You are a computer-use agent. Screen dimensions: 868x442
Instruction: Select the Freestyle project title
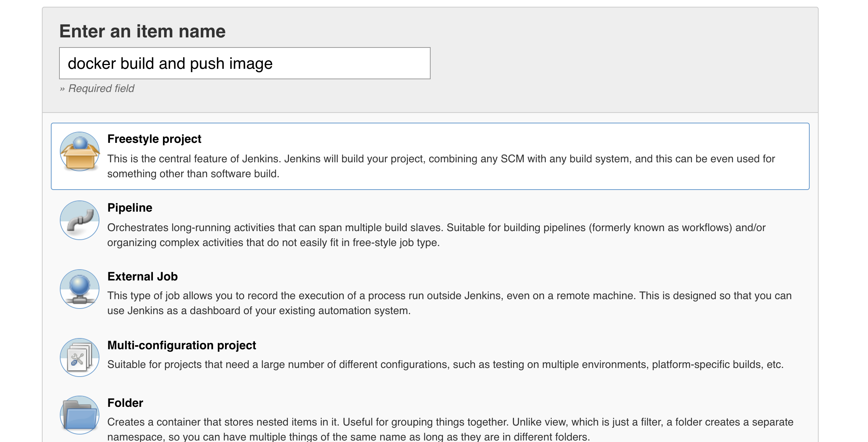pos(154,139)
